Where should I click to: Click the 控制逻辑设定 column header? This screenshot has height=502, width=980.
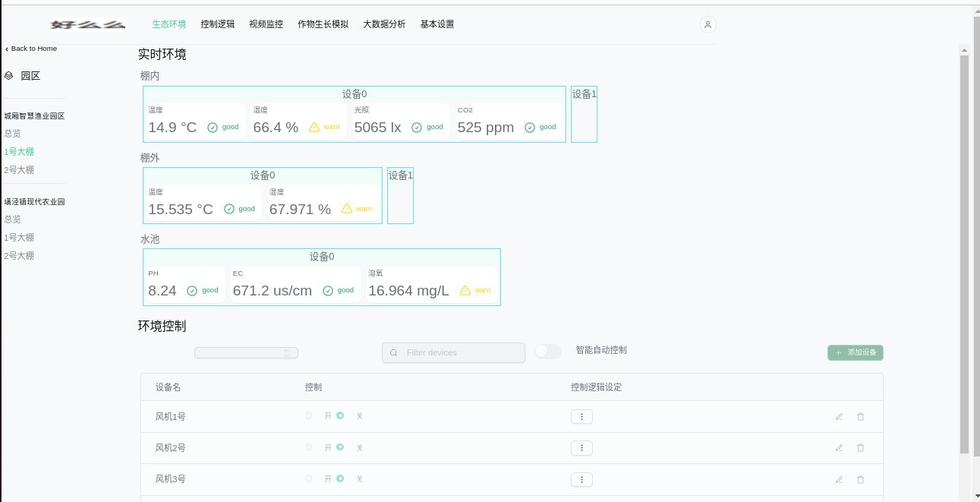597,387
